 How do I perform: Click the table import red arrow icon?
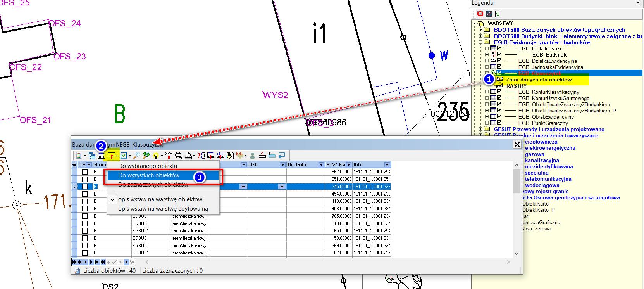click(x=211, y=156)
